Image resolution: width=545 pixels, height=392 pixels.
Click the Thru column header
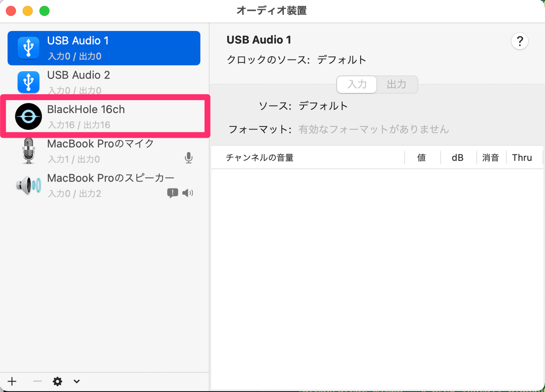pos(522,157)
